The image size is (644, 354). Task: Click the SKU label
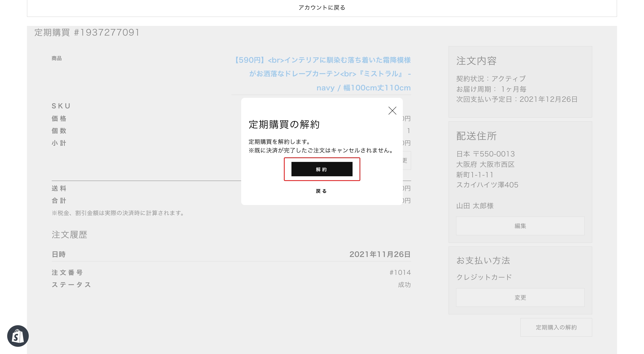(x=61, y=106)
